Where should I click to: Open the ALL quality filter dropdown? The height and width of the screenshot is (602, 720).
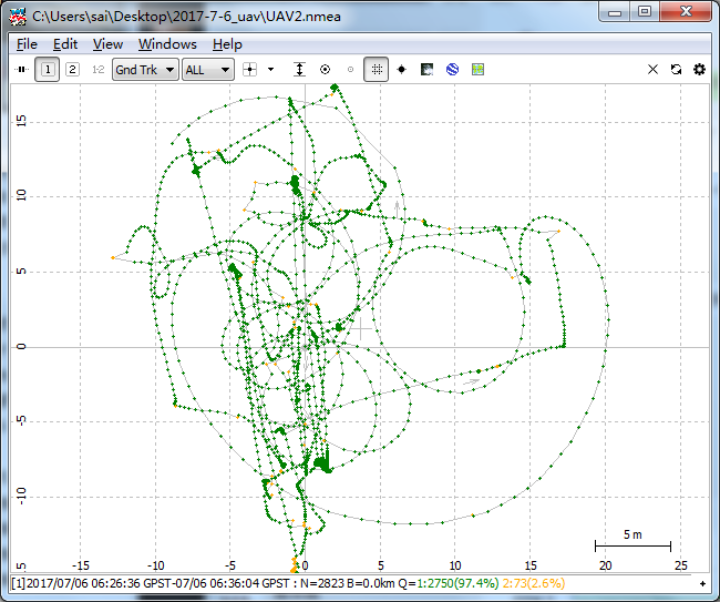(x=208, y=70)
